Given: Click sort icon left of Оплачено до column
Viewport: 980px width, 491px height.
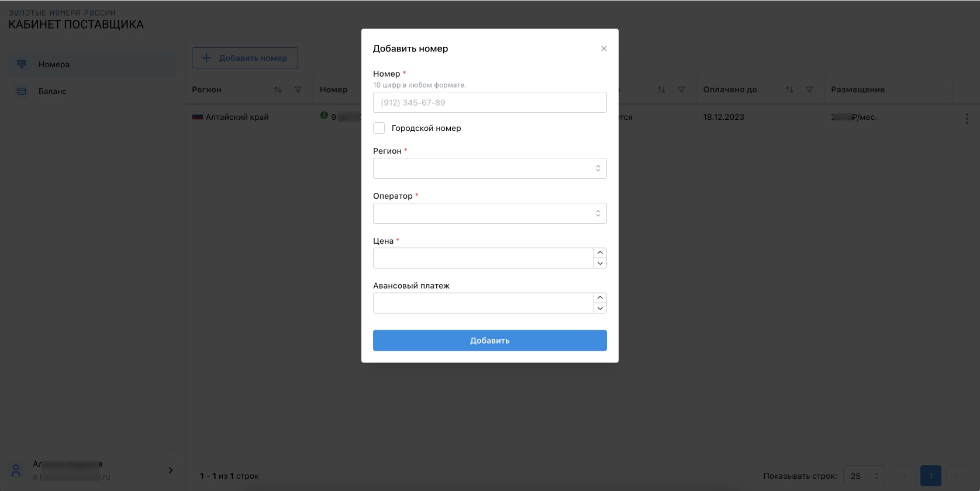Looking at the screenshot, I should click(661, 89).
